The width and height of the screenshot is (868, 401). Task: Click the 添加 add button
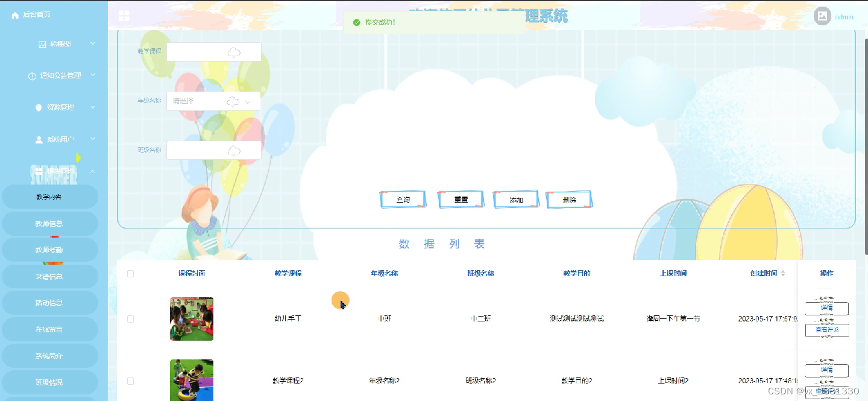point(517,200)
